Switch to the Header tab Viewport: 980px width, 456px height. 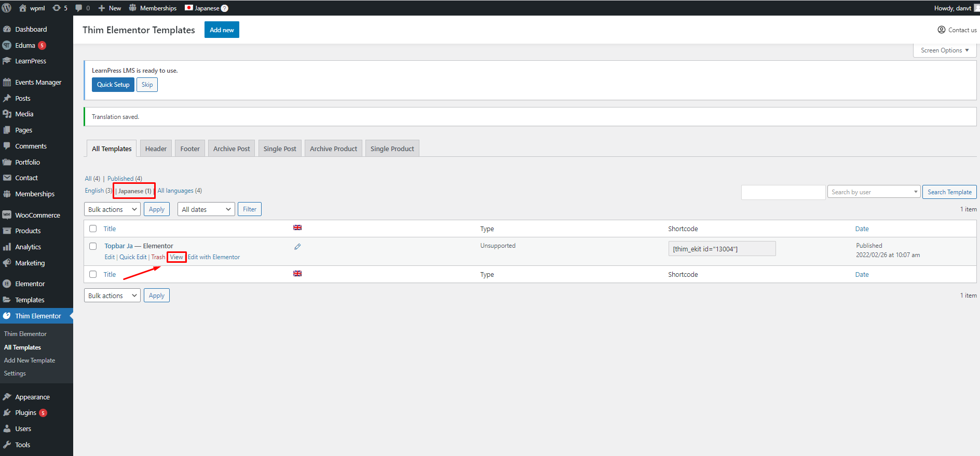pos(156,149)
